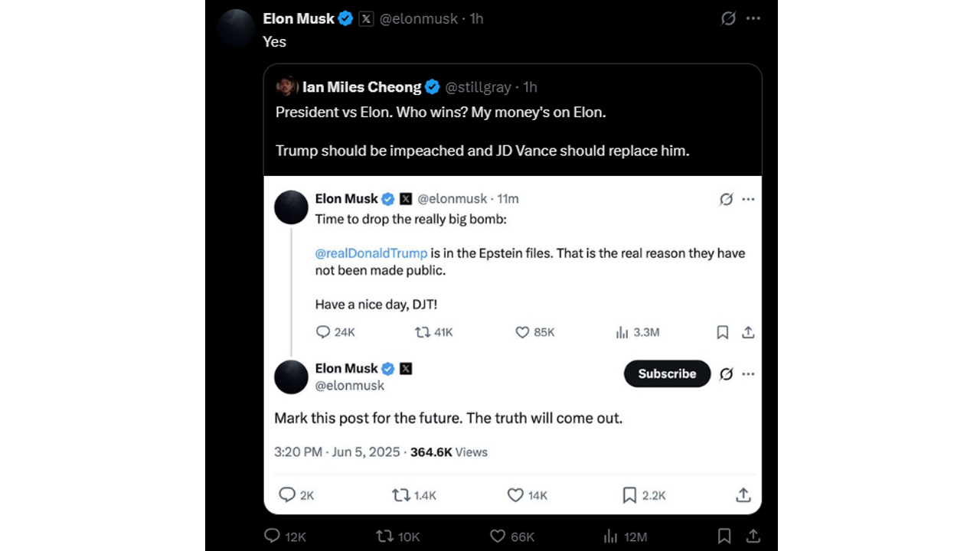This screenshot has height=551, width=980.
Task: Open more options on the top post
Action: coord(753,18)
